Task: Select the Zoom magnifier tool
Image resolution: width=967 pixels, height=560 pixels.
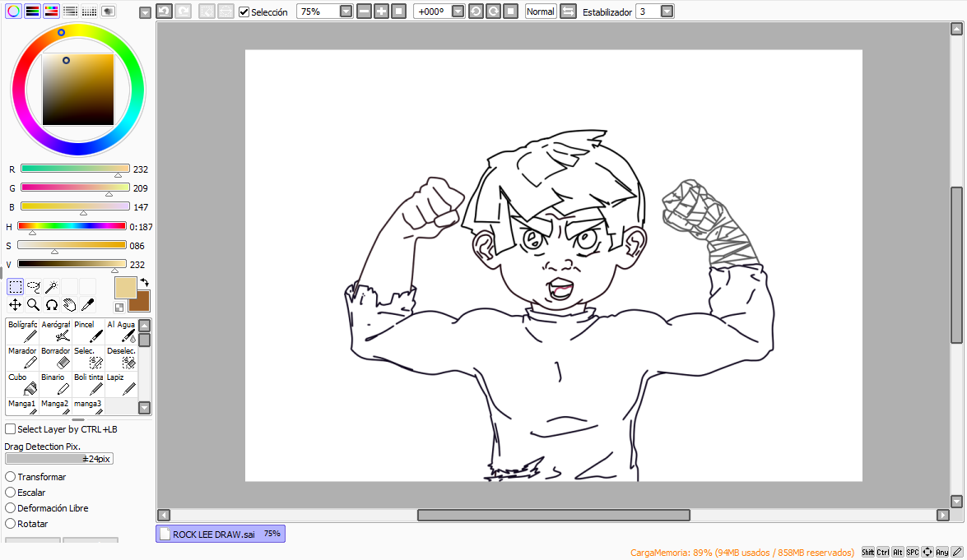Action: [33, 304]
